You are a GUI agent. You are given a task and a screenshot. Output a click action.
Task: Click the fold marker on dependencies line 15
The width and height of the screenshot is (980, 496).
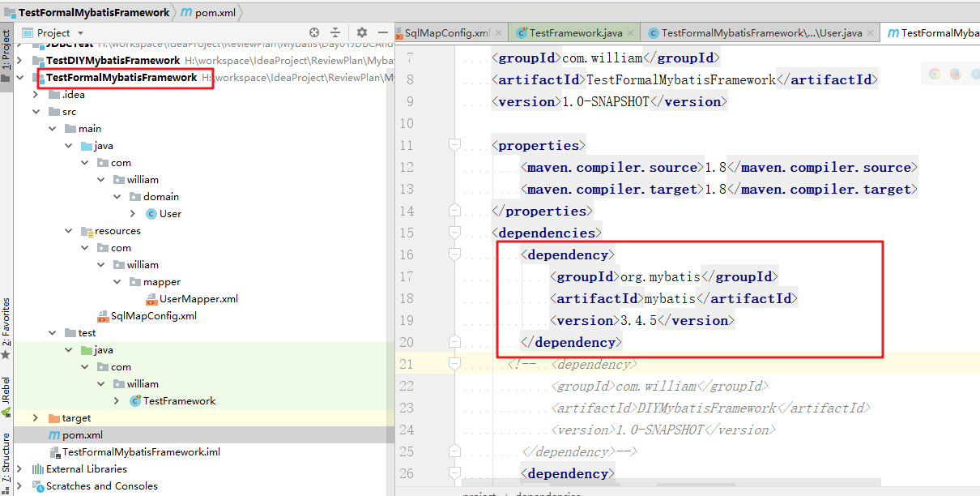pos(454,233)
